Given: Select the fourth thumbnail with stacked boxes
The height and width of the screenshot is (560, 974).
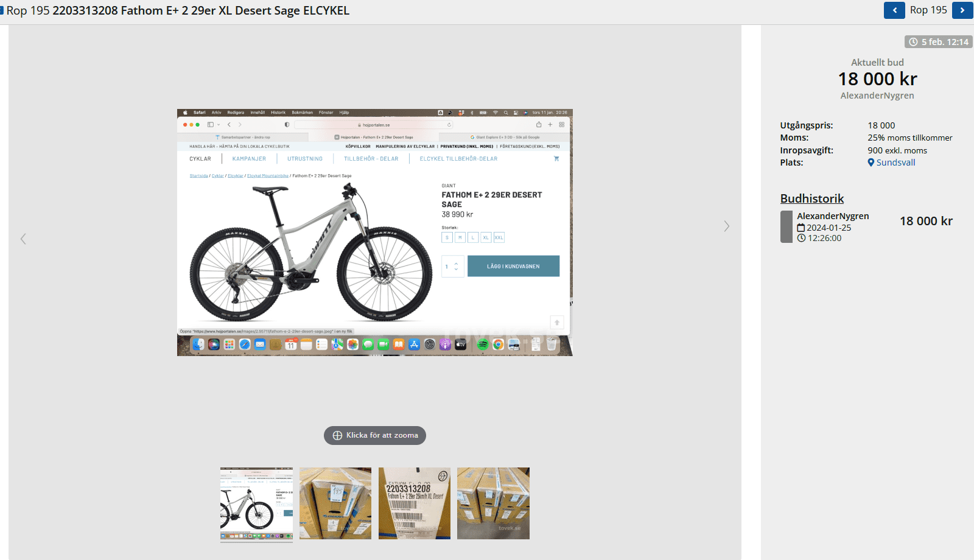Looking at the screenshot, I should [x=493, y=503].
